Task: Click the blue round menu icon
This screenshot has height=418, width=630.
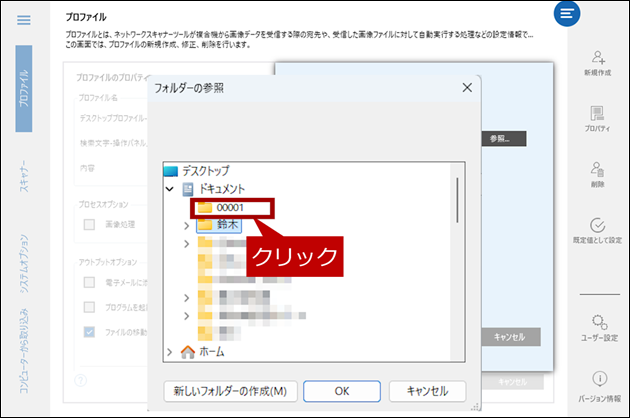Action: click(567, 14)
